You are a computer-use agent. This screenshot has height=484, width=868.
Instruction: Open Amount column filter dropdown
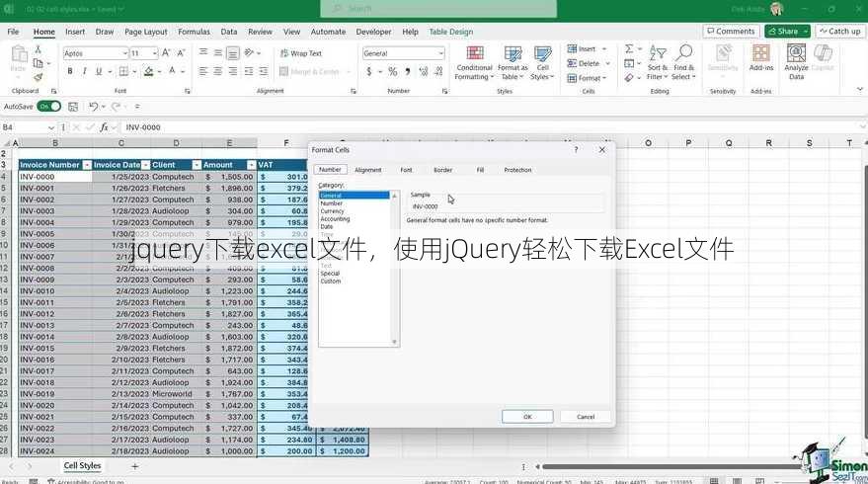click(252, 165)
